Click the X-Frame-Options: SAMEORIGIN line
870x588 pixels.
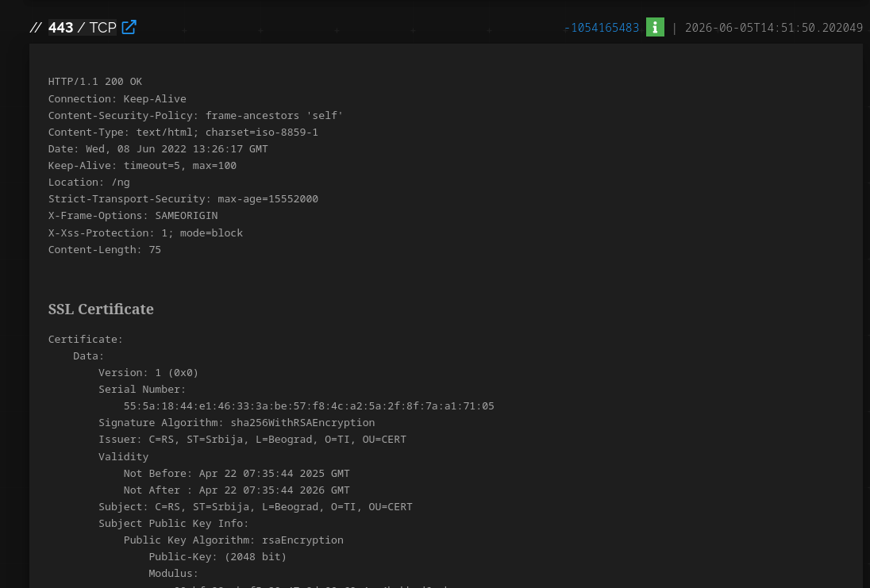[133, 215]
